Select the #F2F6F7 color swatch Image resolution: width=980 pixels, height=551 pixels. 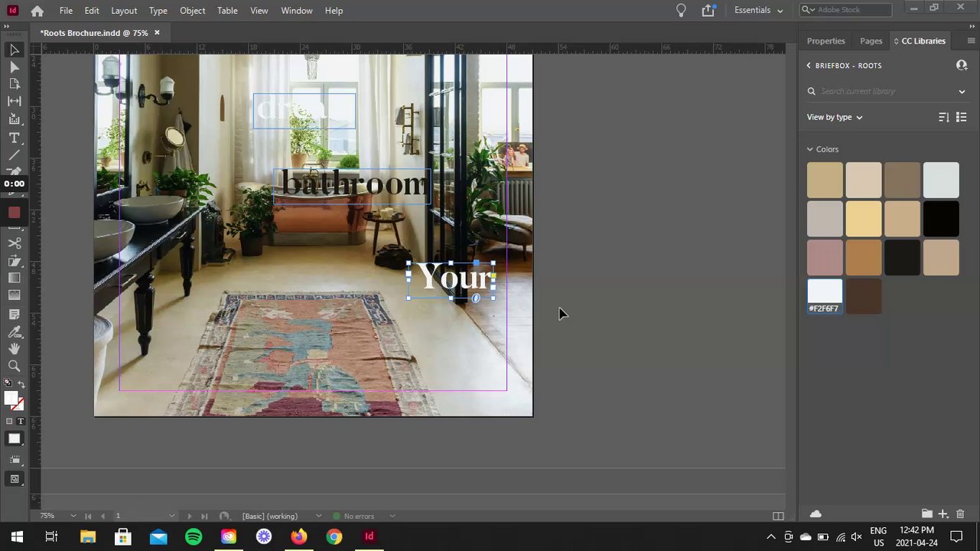click(x=825, y=295)
